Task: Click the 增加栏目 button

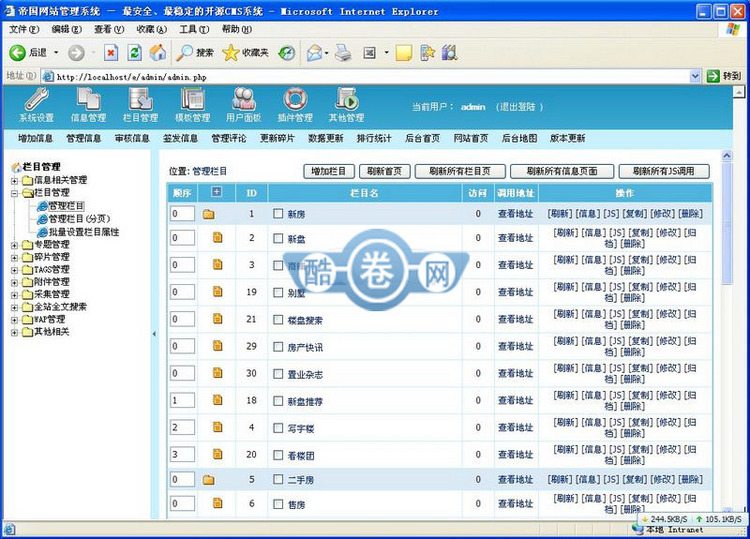Action: (x=329, y=171)
